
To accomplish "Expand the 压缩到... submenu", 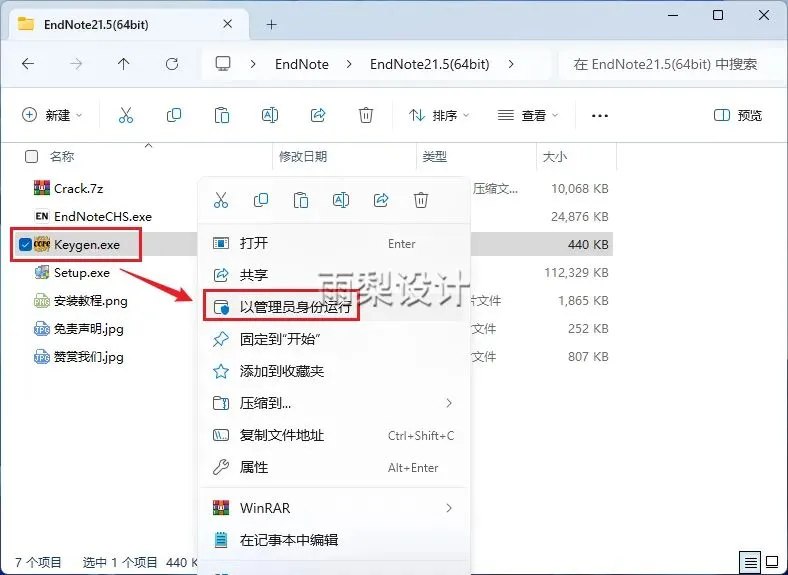I will pyautogui.click(x=449, y=403).
